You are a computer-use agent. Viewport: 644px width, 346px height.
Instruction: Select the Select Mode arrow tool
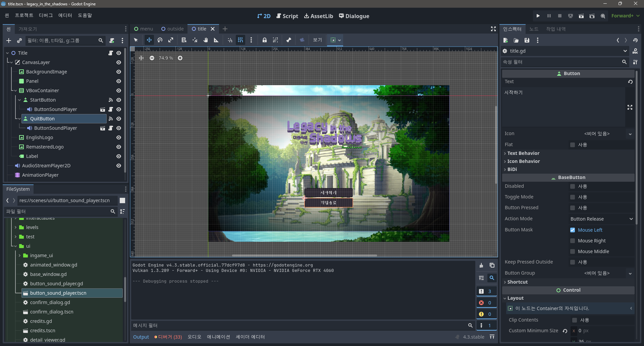coord(136,40)
